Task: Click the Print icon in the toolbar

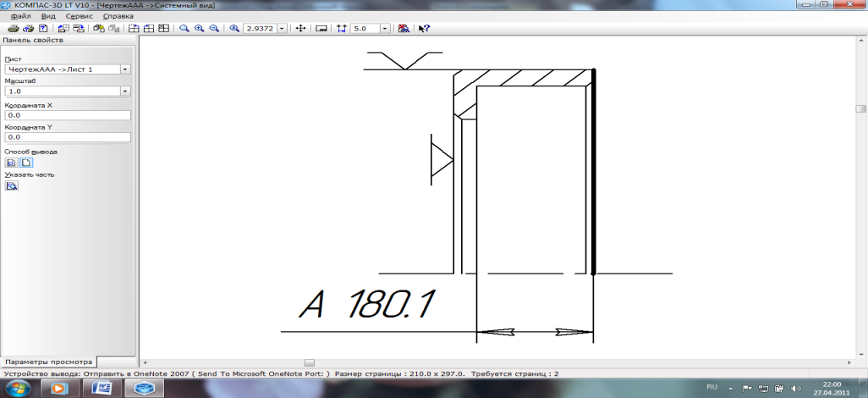Action: click(14, 28)
